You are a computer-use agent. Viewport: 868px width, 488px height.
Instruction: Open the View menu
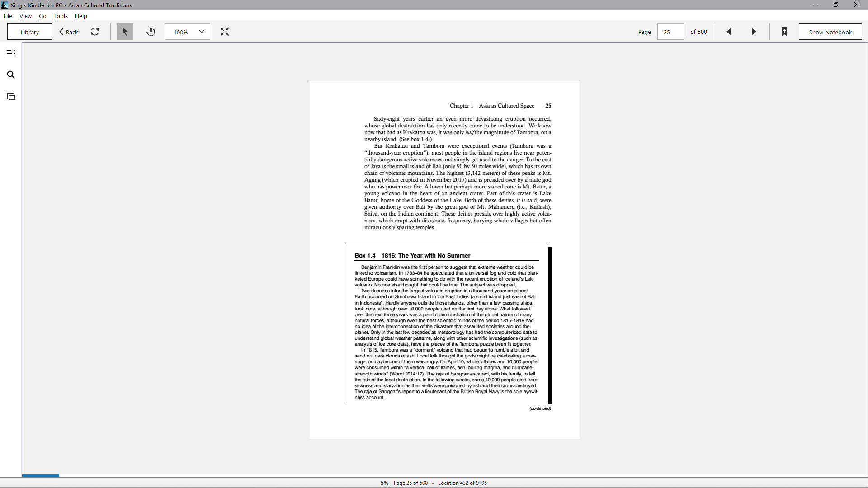tap(25, 16)
